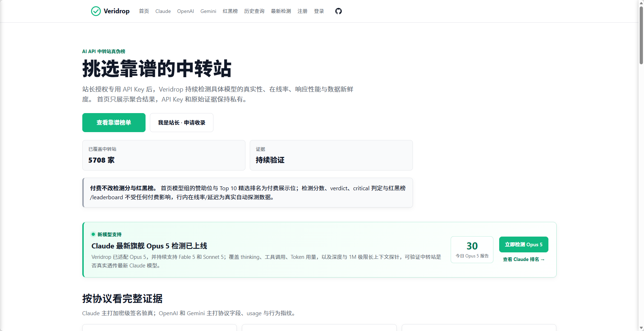Open the Claude nav item
644x331 pixels.
(x=163, y=11)
